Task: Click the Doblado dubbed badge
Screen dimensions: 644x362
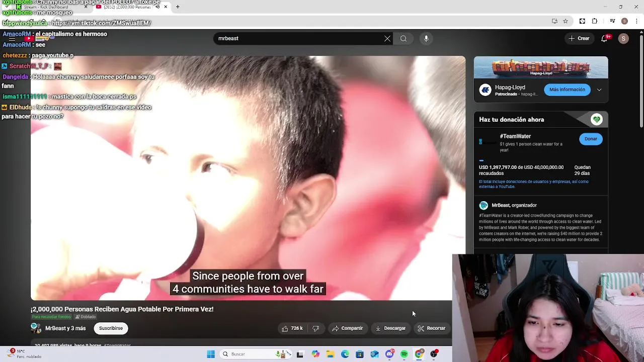Action: tap(85, 317)
